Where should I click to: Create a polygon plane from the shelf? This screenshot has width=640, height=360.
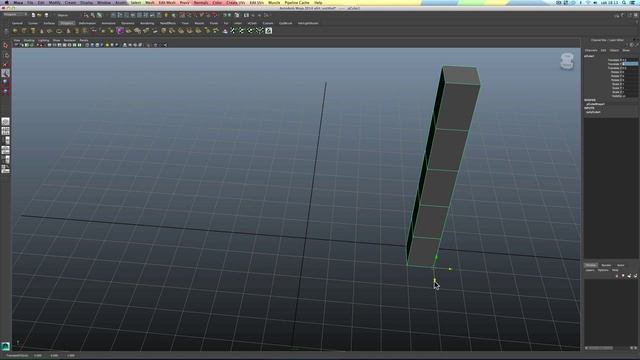click(50, 31)
